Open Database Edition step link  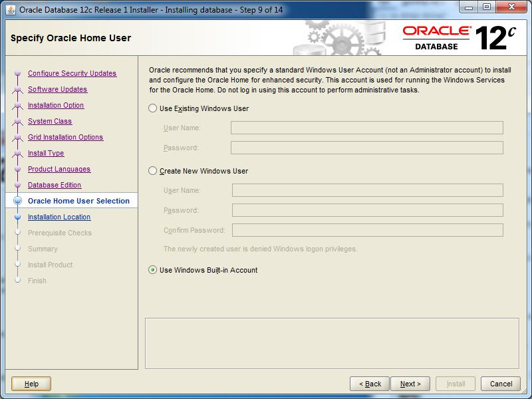point(55,185)
